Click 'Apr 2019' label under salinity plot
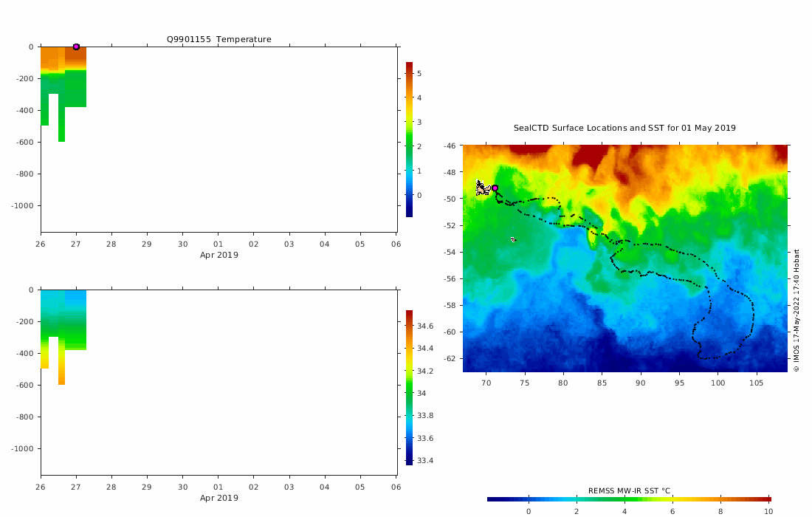 tap(219, 498)
